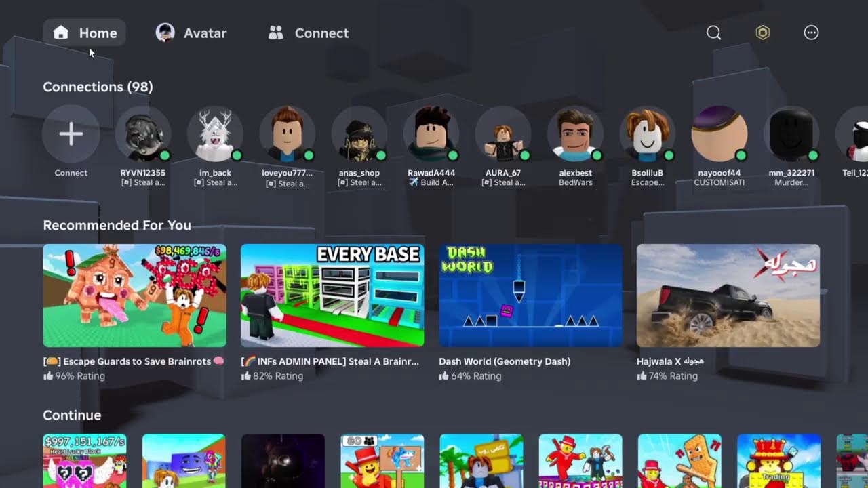Click the 64% Rating text
The height and width of the screenshot is (488, 868).
pos(476,375)
